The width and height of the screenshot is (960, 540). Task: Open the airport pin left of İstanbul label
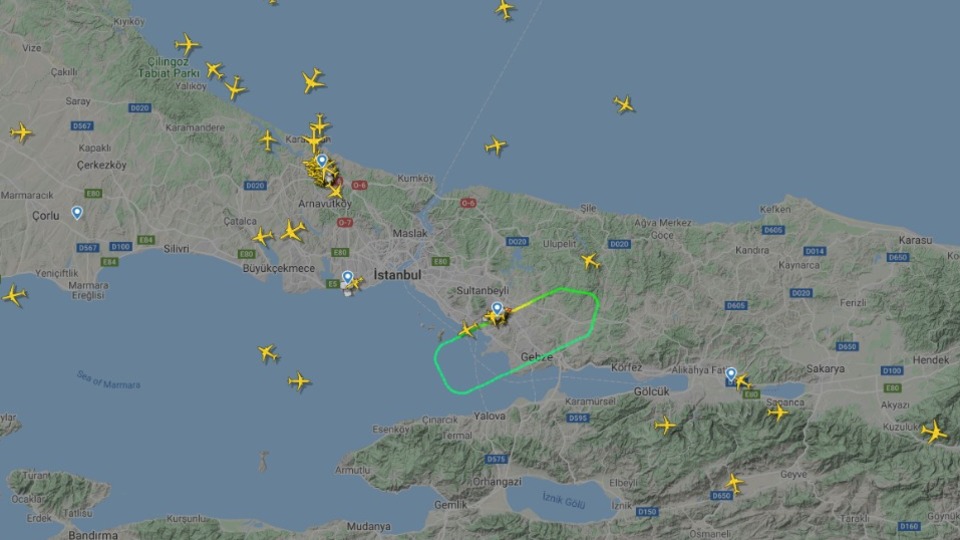click(347, 277)
